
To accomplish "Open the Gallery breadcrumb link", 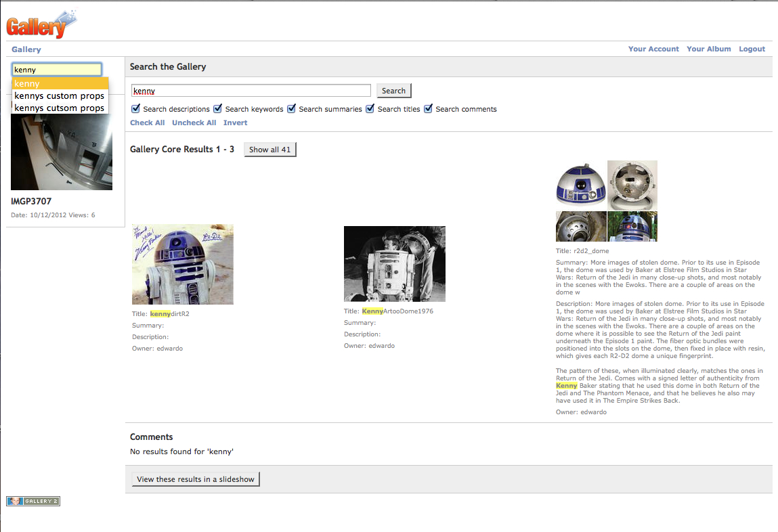I will 26,49.
